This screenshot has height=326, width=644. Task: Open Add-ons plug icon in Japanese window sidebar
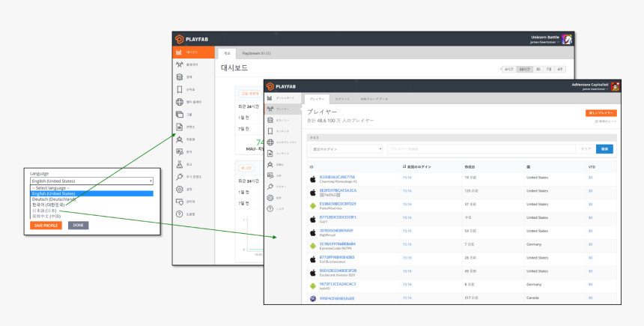[x=270, y=187]
